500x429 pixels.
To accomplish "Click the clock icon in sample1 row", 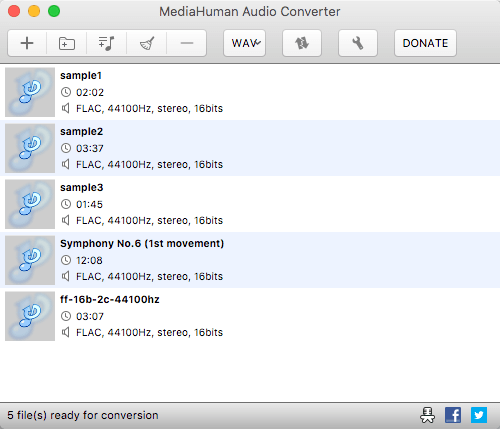I will [66, 92].
